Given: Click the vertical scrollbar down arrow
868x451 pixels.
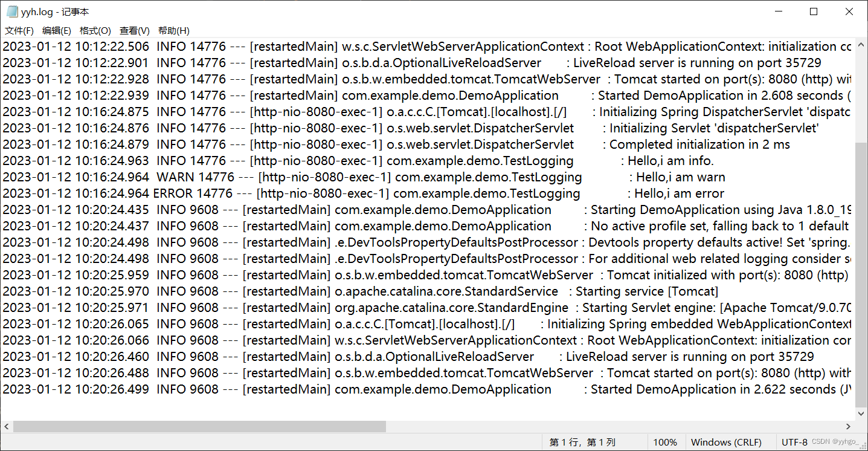Looking at the screenshot, I should 861,414.
